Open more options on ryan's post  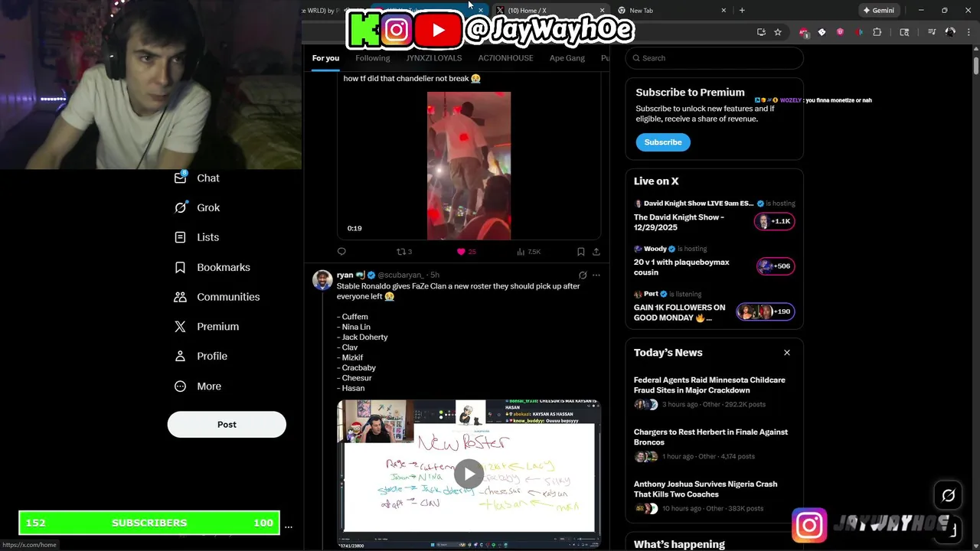(x=596, y=275)
